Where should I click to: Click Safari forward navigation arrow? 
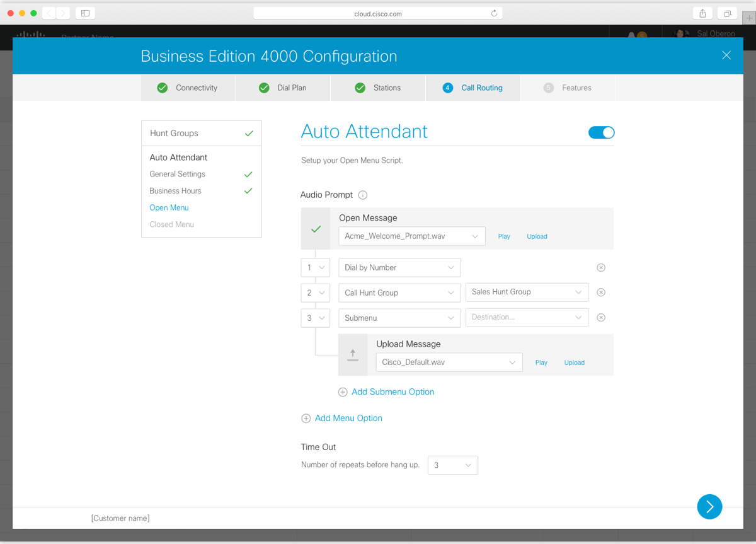(x=63, y=13)
